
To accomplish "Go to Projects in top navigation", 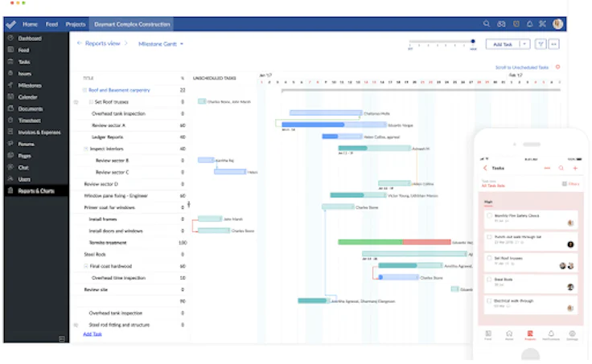I will (x=76, y=24).
